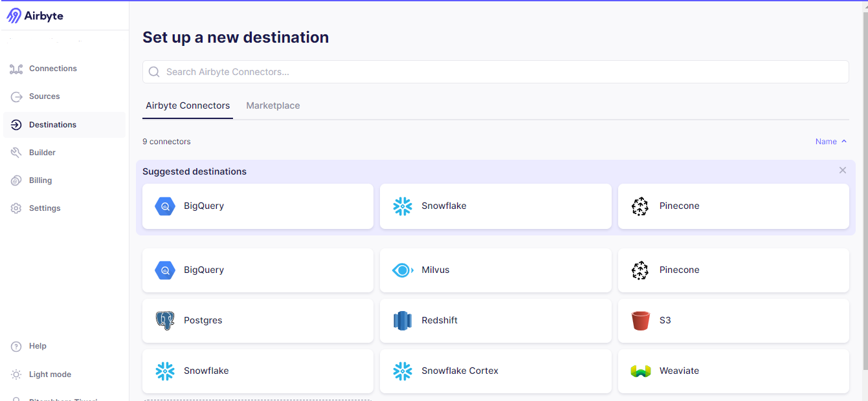Screen dimensions: 868x401
Task: Click the Postgres elephant icon
Action: click(x=165, y=321)
